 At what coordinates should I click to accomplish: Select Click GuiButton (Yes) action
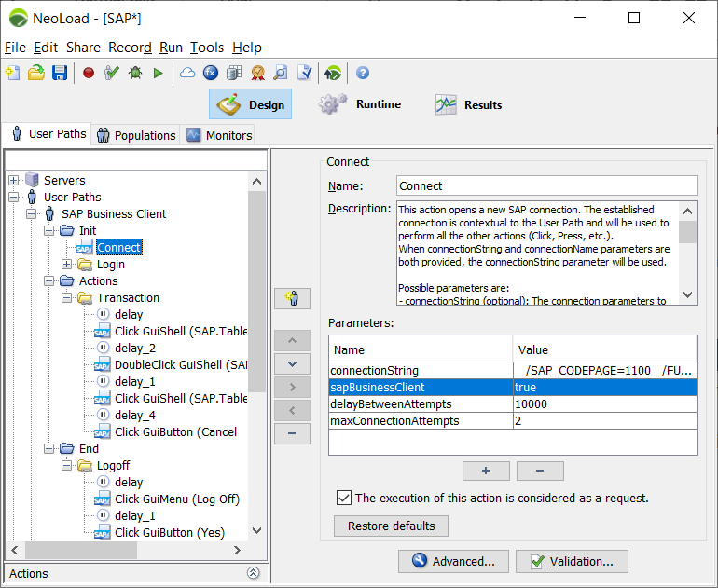pos(170,533)
